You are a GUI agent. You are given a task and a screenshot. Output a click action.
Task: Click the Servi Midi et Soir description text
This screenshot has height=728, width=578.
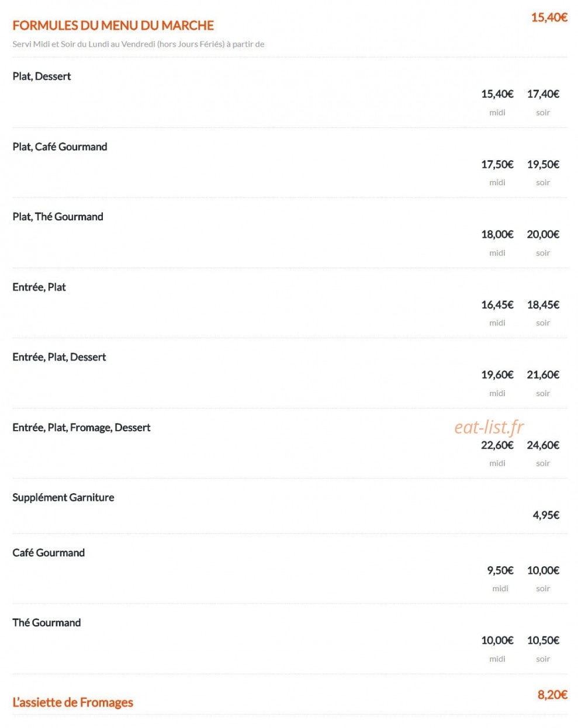tap(139, 44)
